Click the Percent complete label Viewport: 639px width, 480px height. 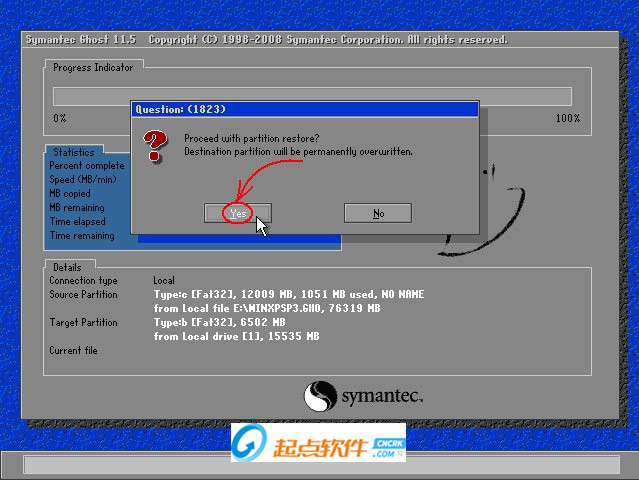[x=87, y=165]
